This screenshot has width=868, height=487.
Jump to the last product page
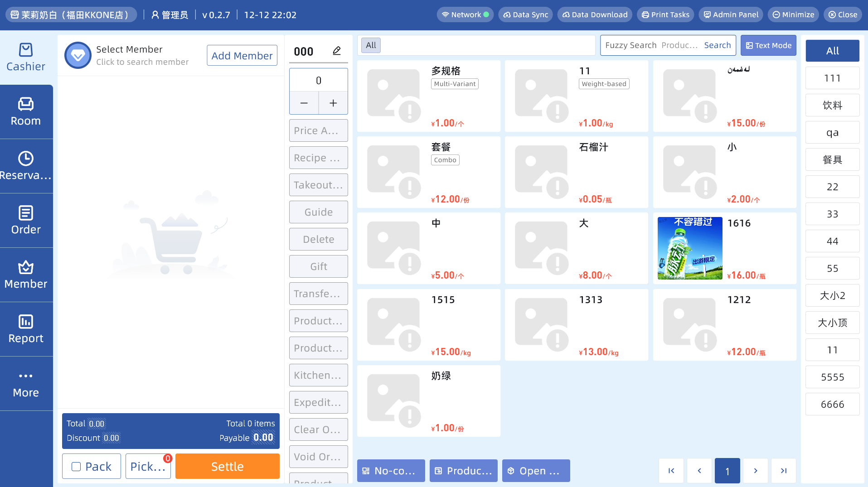[x=784, y=471]
